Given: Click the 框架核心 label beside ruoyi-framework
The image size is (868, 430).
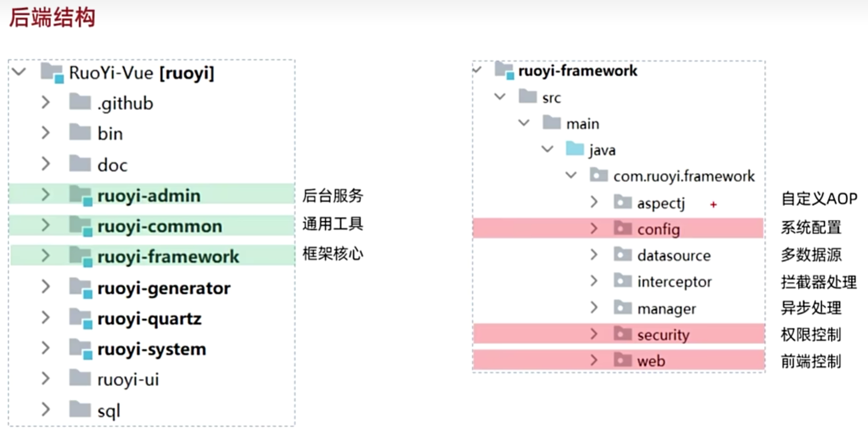Looking at the screenshot, I should (333, 254).
